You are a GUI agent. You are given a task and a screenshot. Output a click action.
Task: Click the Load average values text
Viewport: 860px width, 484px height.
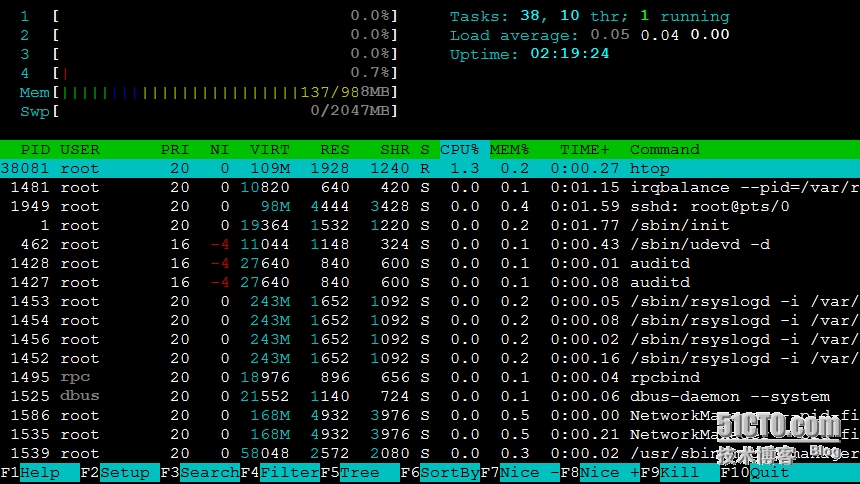[660, 35]
